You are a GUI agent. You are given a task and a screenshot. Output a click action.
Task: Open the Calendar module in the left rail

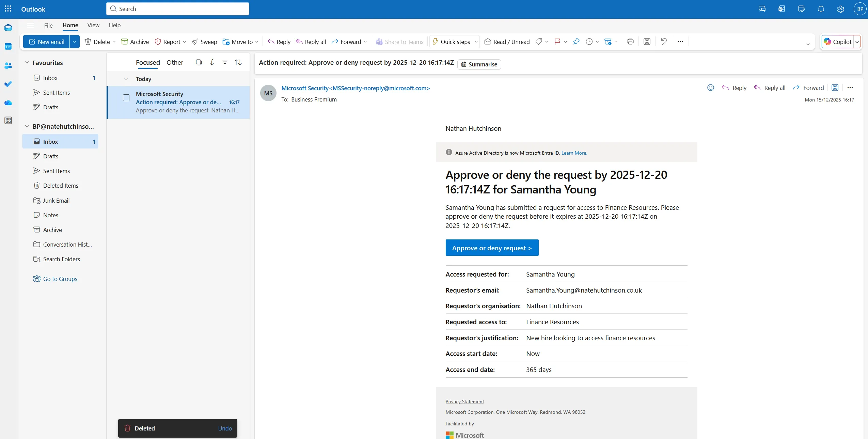click(8, 46)
